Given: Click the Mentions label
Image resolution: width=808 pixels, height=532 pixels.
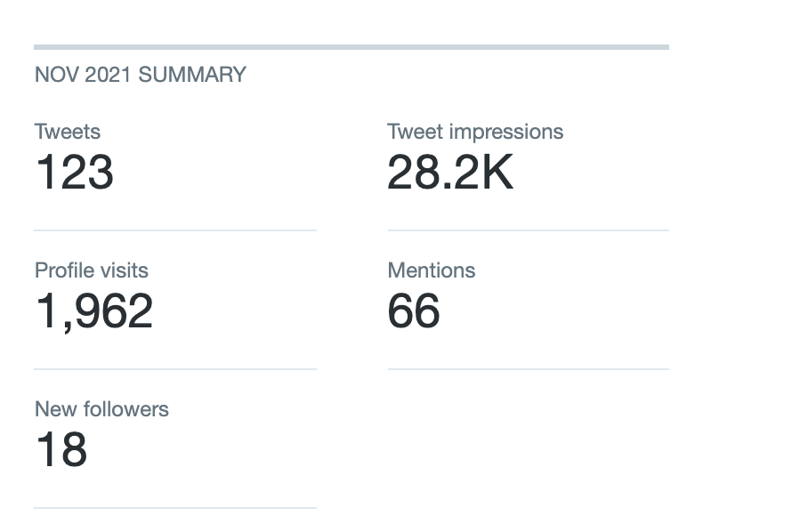Looking at the screenshot, I should point(432,270).
